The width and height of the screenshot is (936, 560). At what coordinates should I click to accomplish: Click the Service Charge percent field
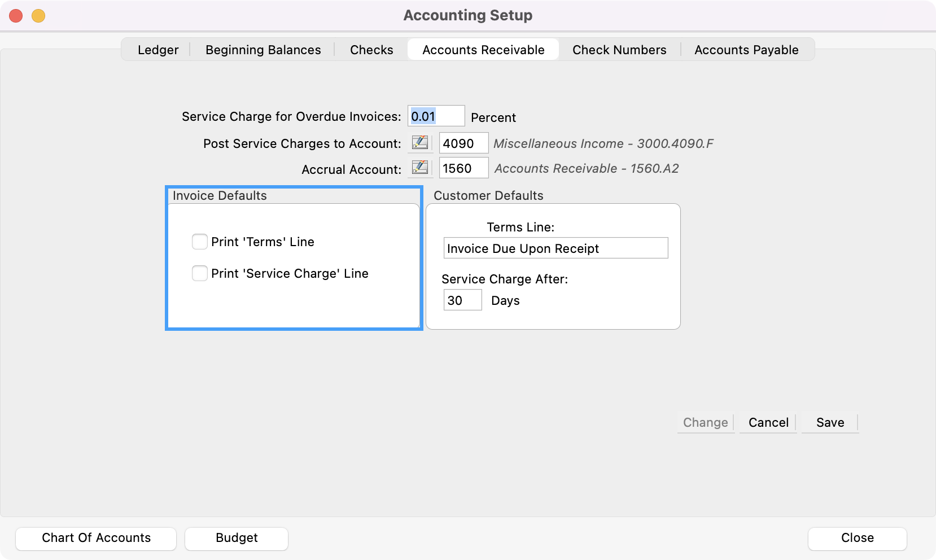pos(436,116)
